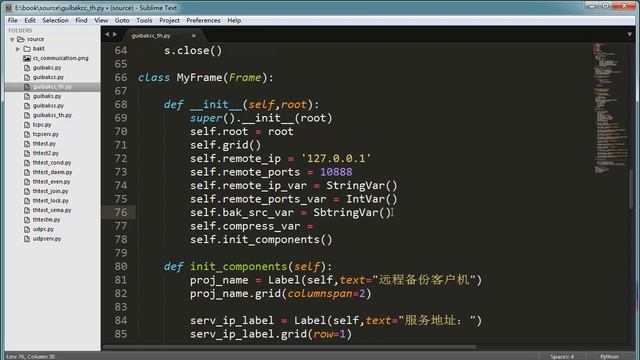640x360 pixels.
Task: Open guibakc.py in the sidebar
Action: 47,68
